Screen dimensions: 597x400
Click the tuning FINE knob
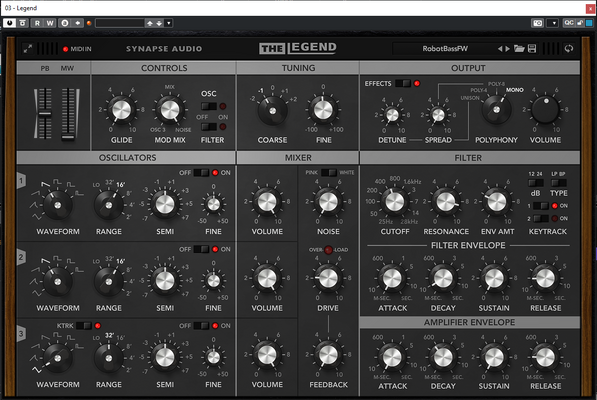(x=323, y=110)
